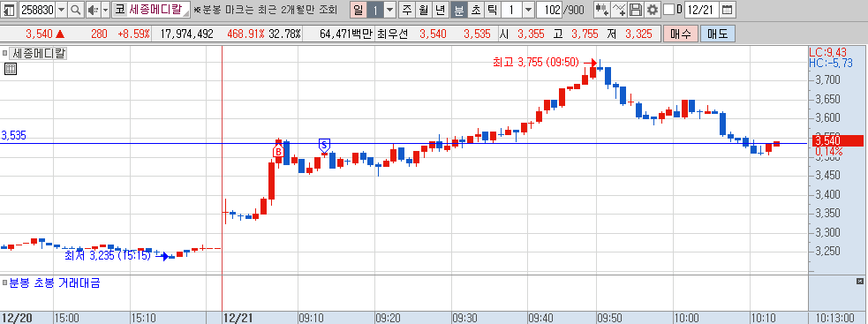Click the current price 3,540 in quote bar
The width and height of the screenshot is (868, 324).
(39, 34)
